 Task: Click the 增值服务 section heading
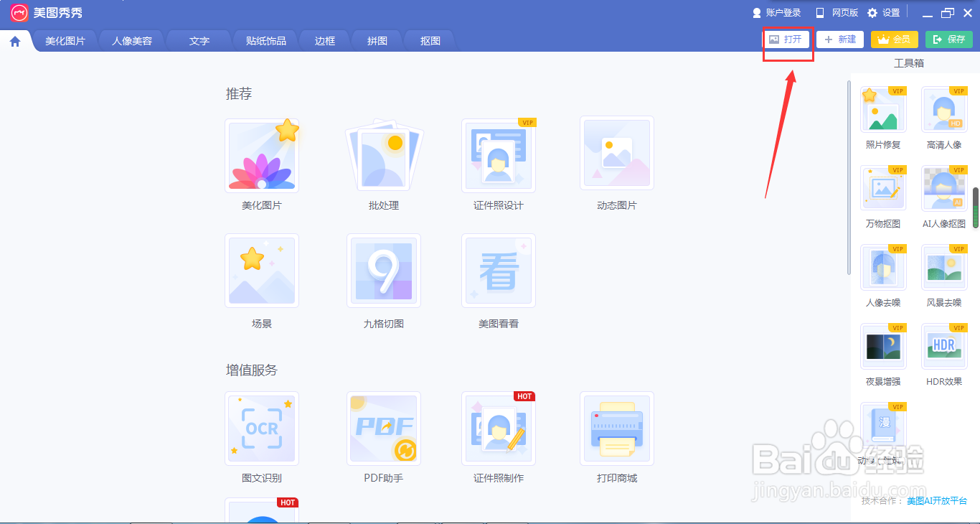(252, 370)
